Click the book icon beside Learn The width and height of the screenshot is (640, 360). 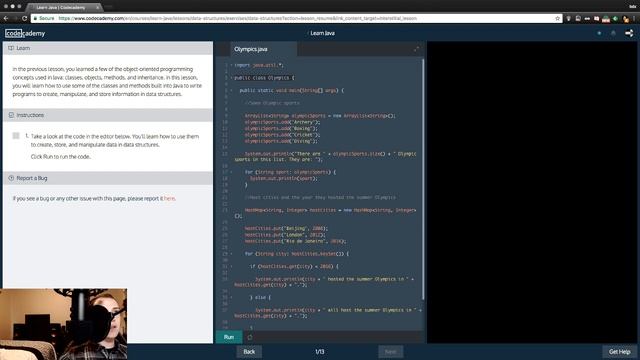(11, 48)
